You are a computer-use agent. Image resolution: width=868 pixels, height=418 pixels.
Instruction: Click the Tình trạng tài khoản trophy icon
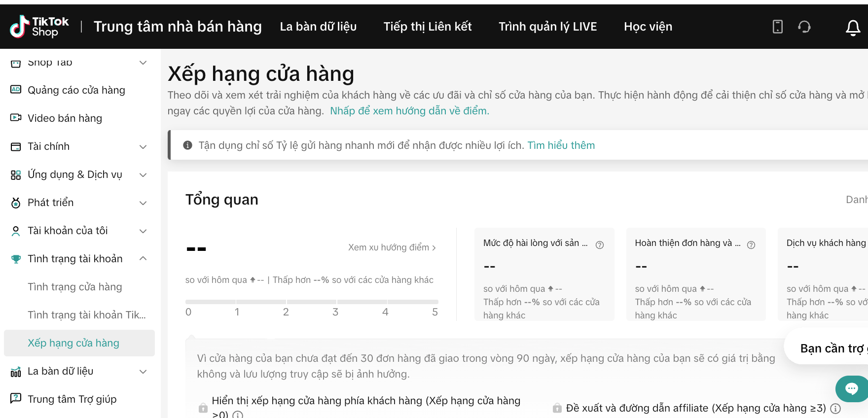click(16, 259)
